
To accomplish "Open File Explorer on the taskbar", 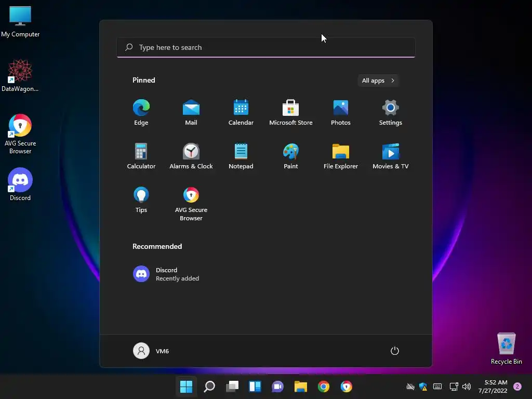I will pos(301,387).
